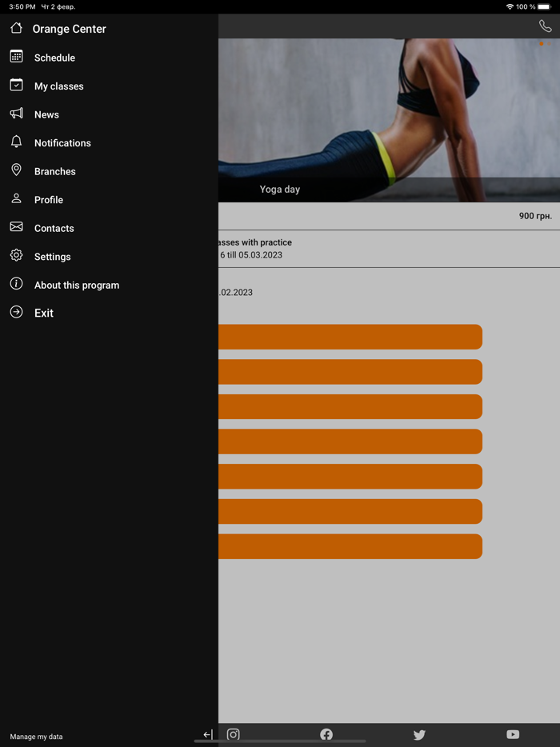Image resolution: width=560 pixels, height=747 pixels.
Task: Open the Twitter link icon
Action: point(419,735)
